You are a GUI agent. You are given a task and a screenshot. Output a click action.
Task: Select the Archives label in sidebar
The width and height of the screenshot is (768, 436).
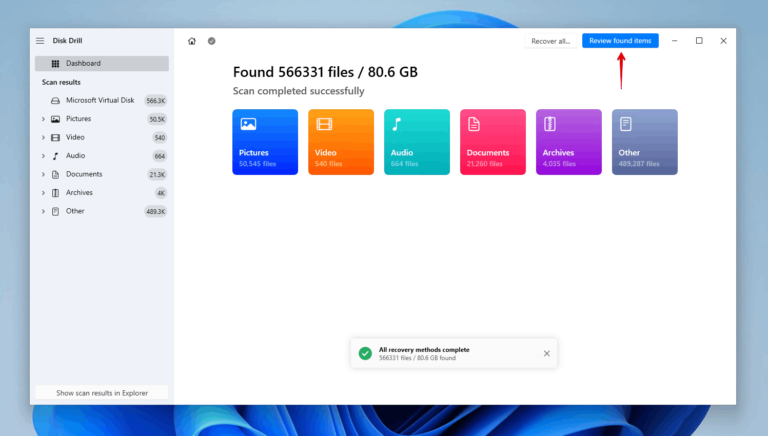tap(79, 193)
